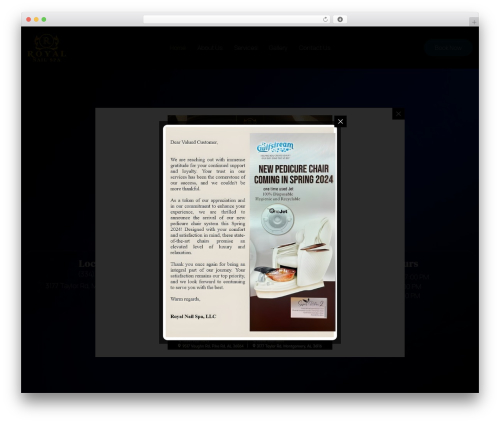Viewport: 500px width, 423px height.
Task: Open the Services menu item
Action: (245, 48)
